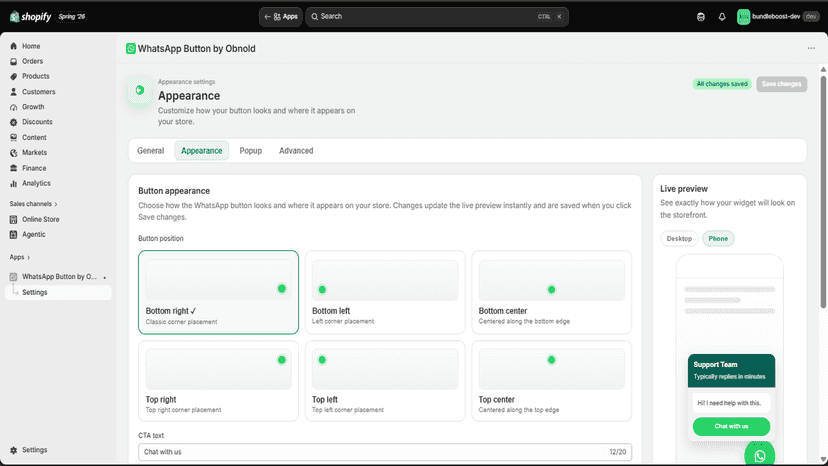This screenshot has height=466, width=828.
Task: Click the 12/20 character counter
Action: coord(618,452)
